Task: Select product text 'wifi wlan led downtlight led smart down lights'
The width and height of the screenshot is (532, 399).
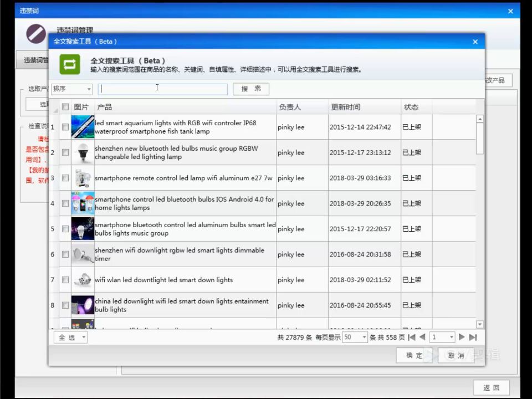Action: [164, 280]
